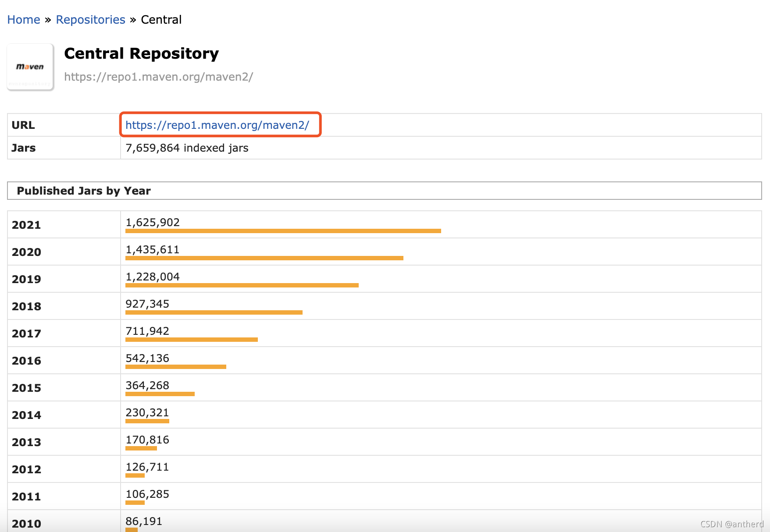Select the 126,711 jar count
The width and height of the screenshot is (770, 532).
coord(147,467)
